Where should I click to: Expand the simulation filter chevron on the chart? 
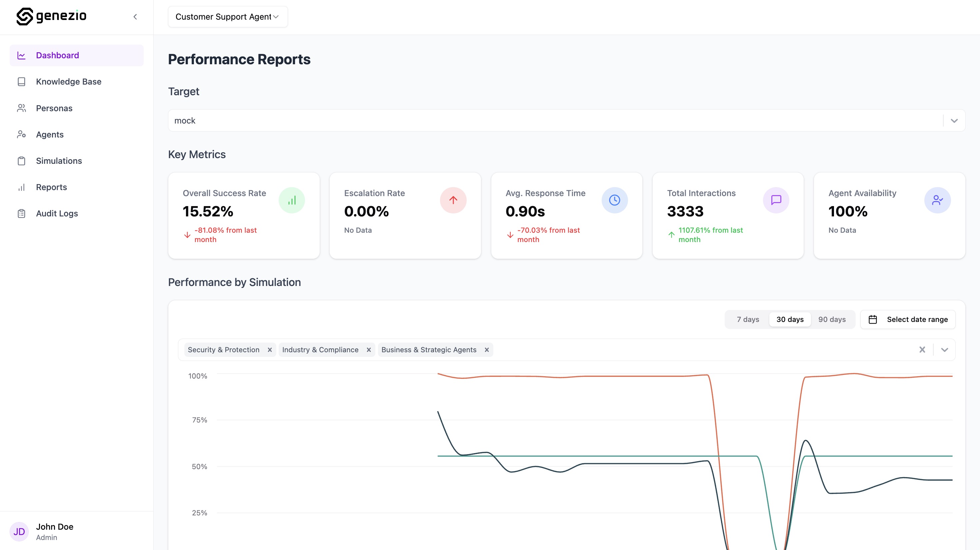pos(945,350)
